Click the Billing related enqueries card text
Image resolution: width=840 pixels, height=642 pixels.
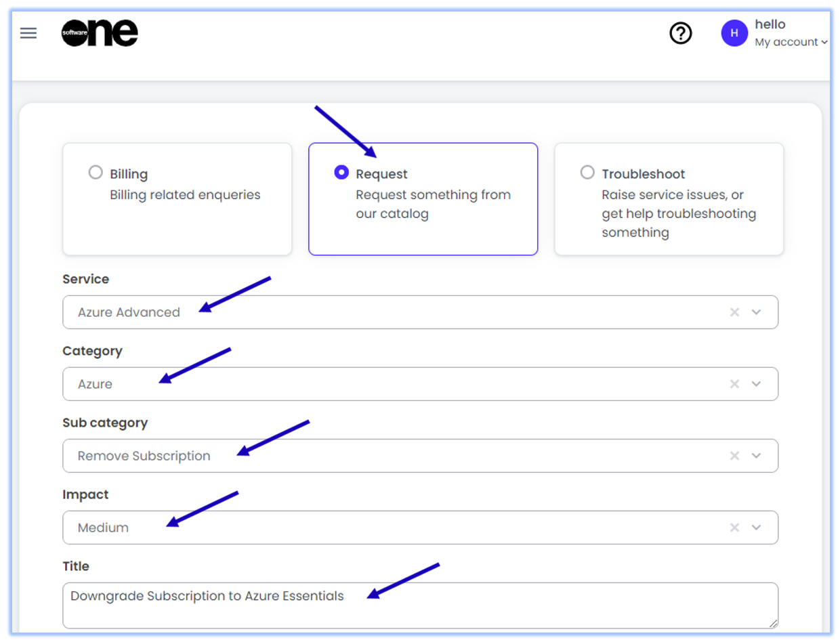tap(185, 195)
